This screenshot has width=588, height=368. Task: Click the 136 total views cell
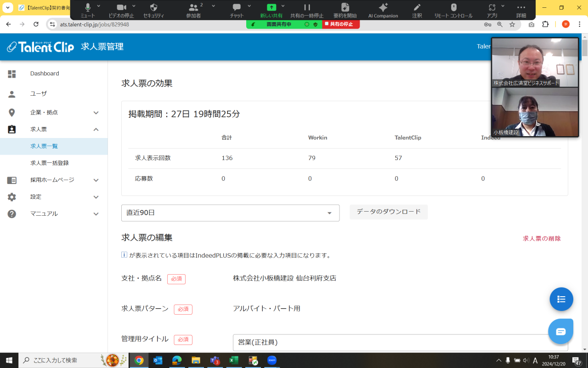pyautogui.click(x=227, y=158)
